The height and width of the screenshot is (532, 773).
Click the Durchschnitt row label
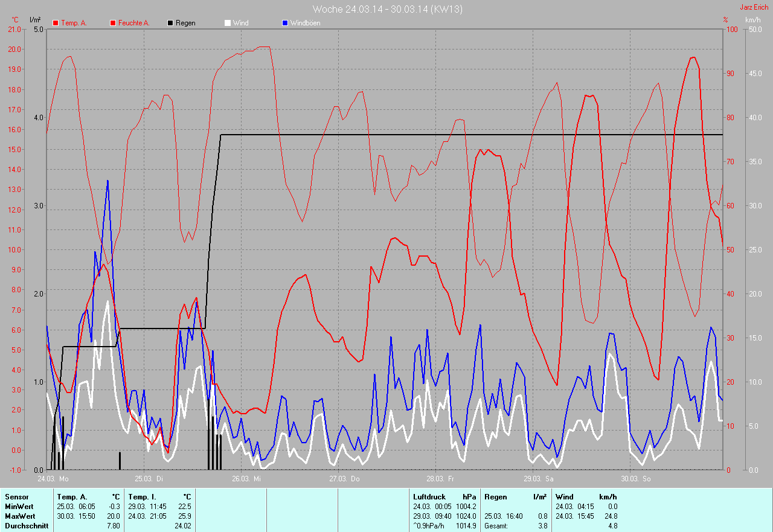25,526
